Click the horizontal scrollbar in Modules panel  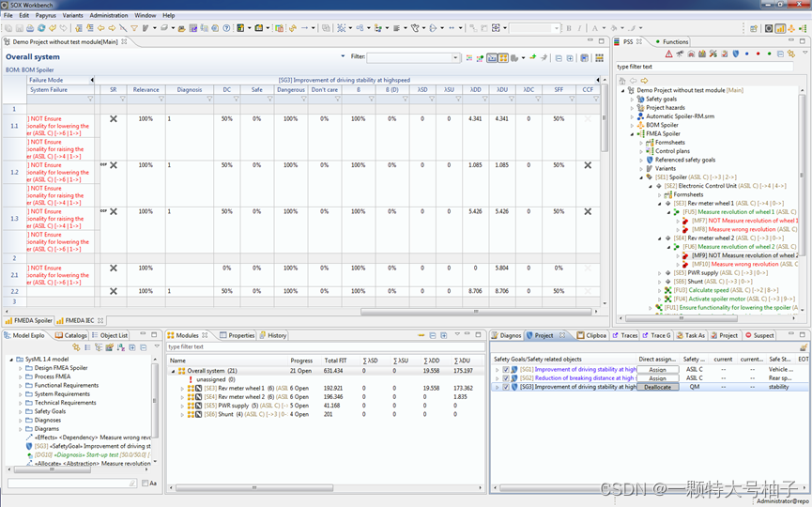click(253, 488)
